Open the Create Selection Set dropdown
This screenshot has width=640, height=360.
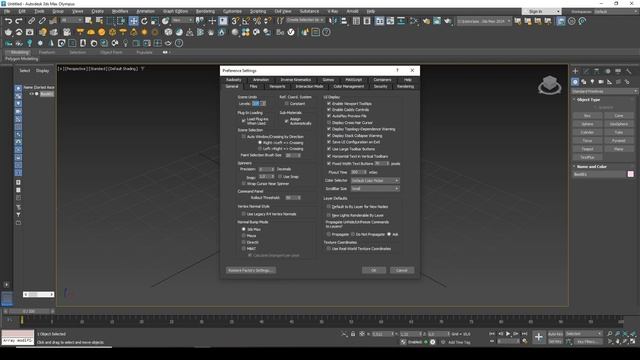pyautogui.click(x=305, y=20)
